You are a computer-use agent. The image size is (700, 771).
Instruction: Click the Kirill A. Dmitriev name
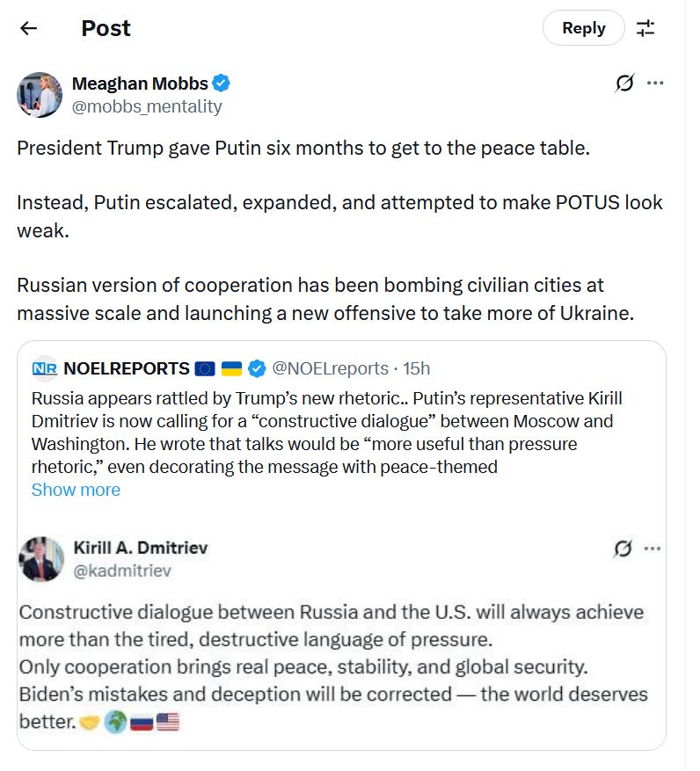coord(141,548)
